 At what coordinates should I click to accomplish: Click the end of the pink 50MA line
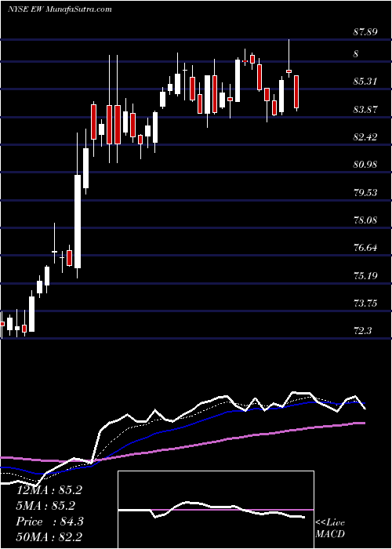365,423
